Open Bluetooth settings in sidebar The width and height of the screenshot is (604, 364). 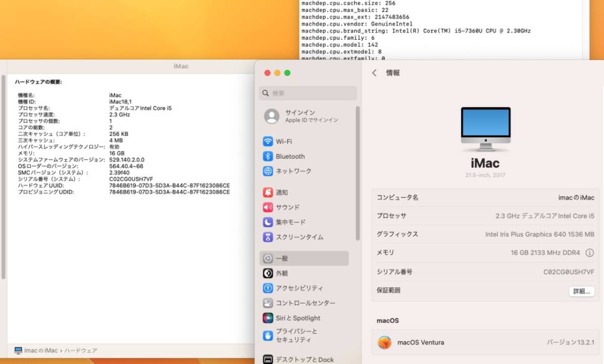point(304,157)
